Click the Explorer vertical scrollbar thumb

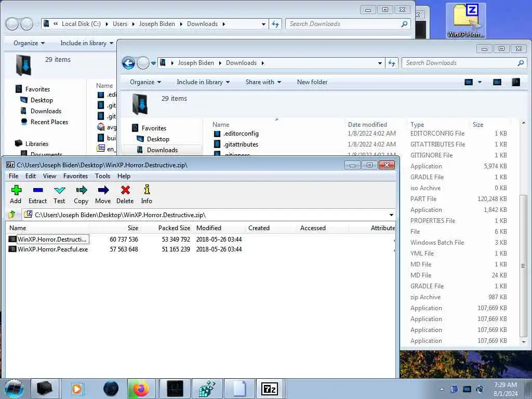pos(524,265)
